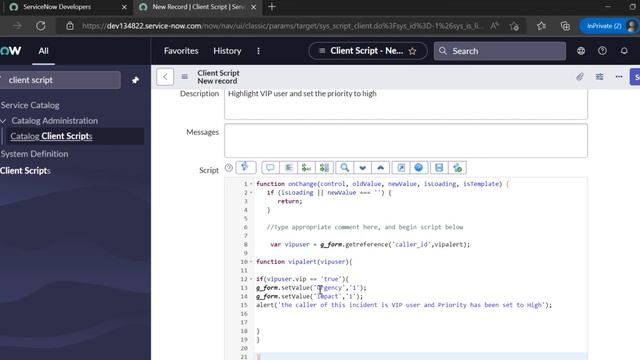
Task: Open script field help icon
Action: point(229,168)
